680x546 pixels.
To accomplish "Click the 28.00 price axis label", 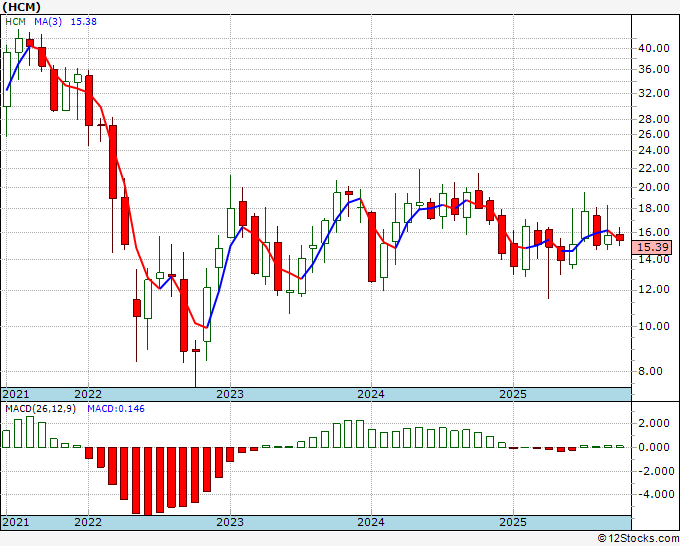I will click(x=654, y=119).
